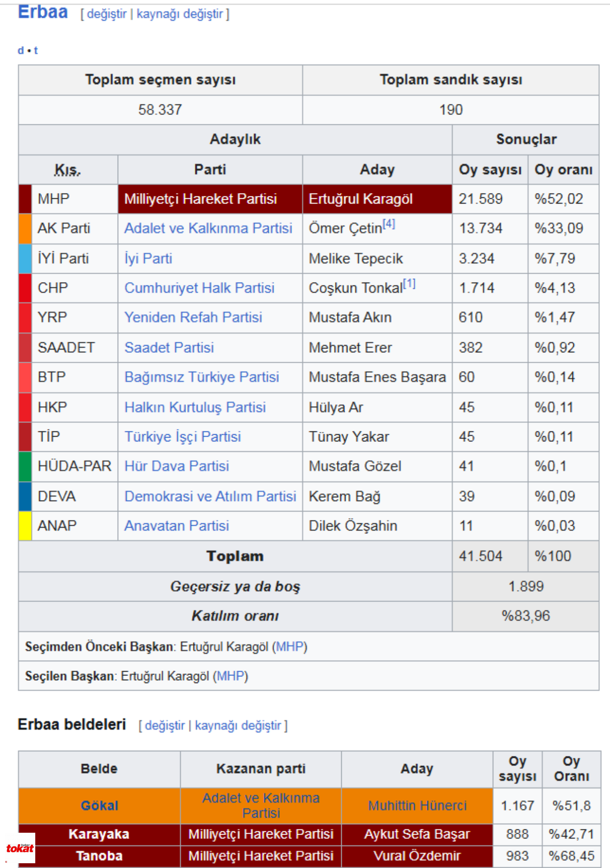The width and height of the screenshot is (610, 868).
Task: Click MHP link in Seçimden Önceki Başkan row
Action: click(x=290, y=647)
